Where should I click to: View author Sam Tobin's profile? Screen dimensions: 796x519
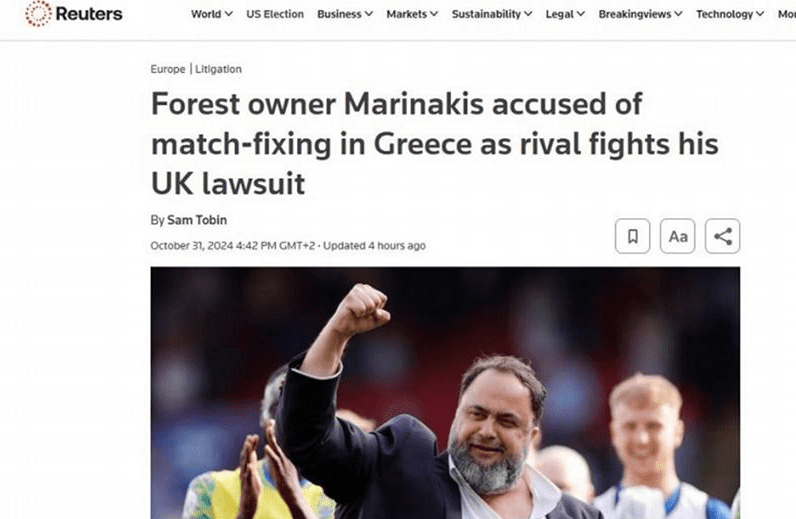pos(197,220)
